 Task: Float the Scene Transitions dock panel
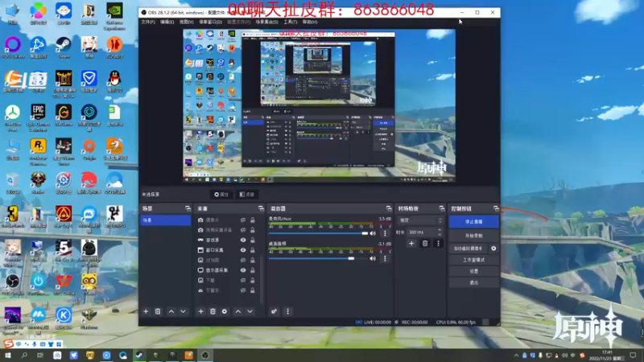(441, 208)
